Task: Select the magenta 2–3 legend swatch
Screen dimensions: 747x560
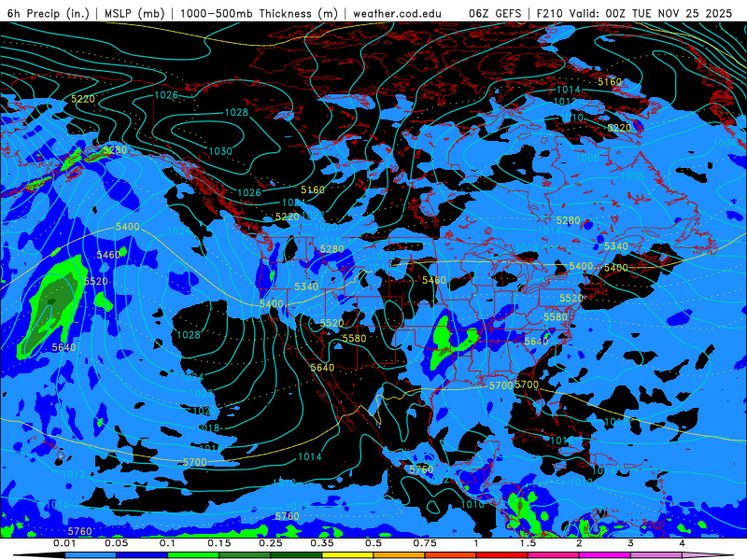Action: click(x=605, y=555)
